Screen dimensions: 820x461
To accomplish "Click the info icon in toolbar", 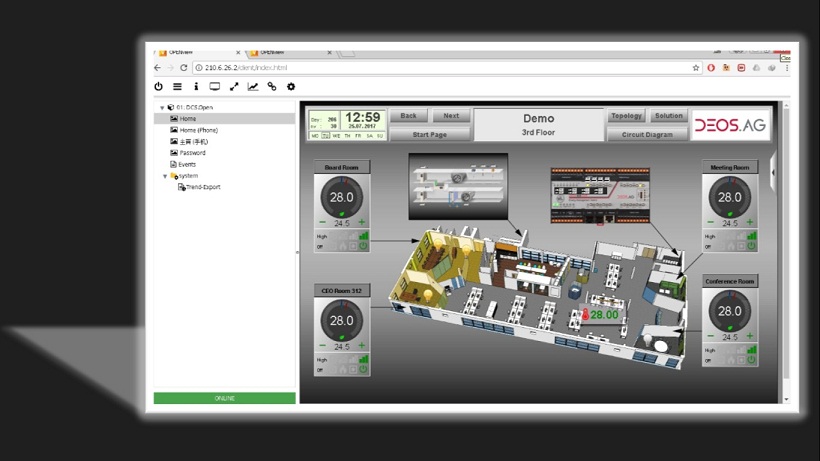I will (x=196, y=87).
